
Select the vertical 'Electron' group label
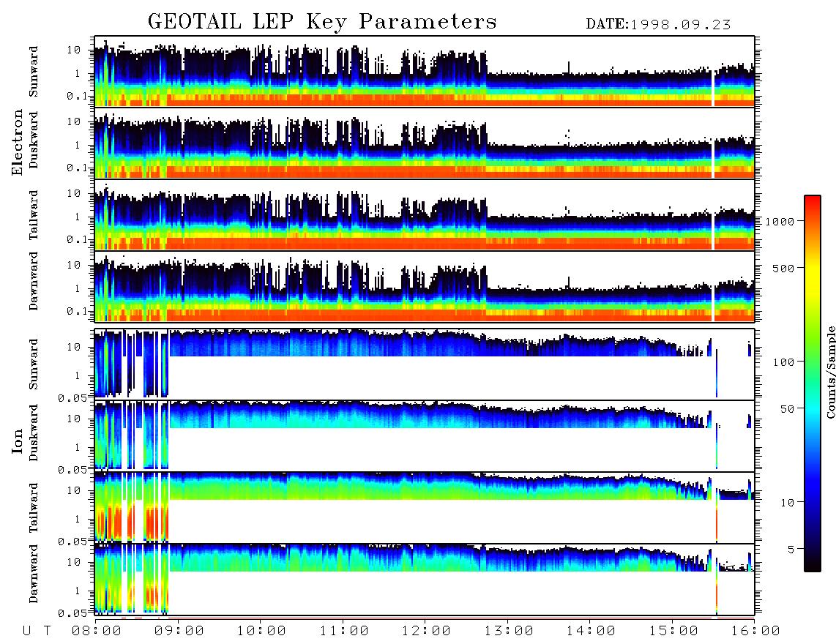[x=18, y=143]
